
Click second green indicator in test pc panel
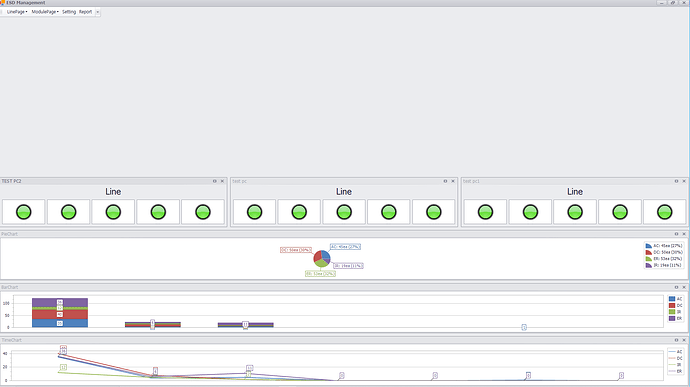tap(299, 212)
